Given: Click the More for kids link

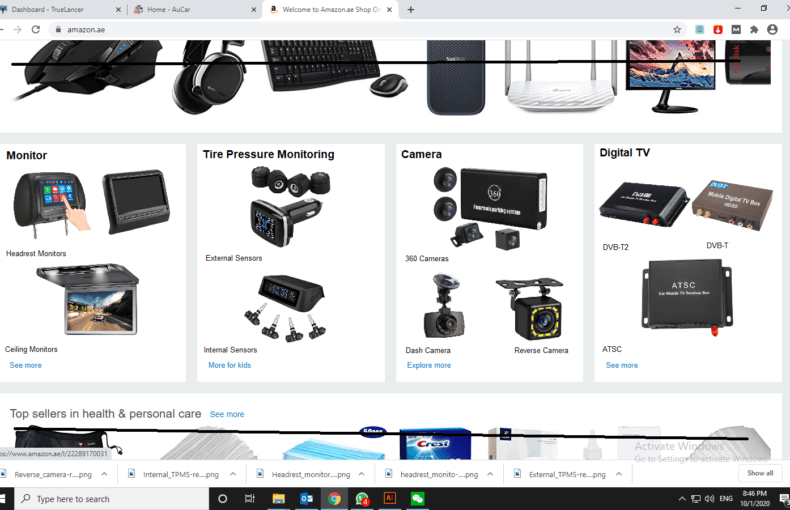Looking at the screenshot, I should 230,365.
